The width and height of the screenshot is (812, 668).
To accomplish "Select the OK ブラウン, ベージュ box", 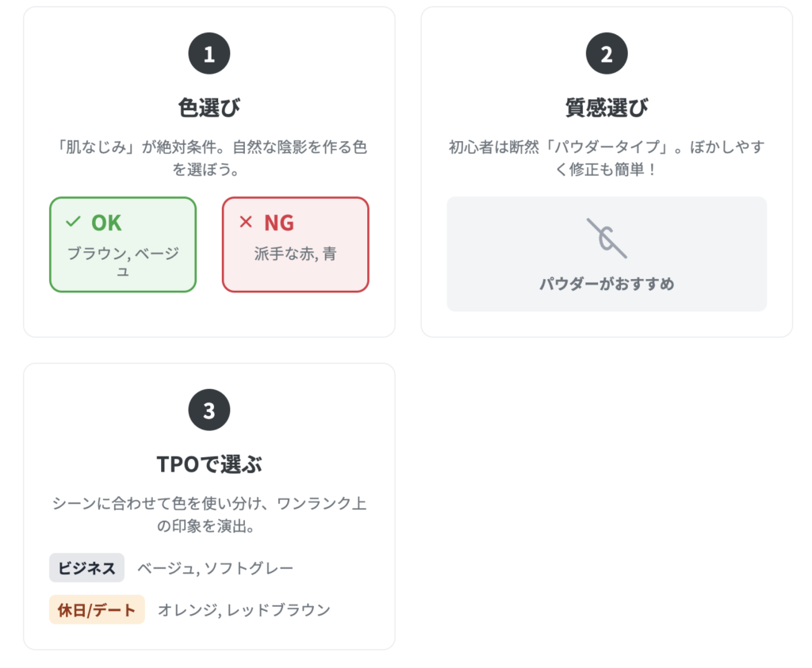I will pyautogui.click(x=123, y=244).
